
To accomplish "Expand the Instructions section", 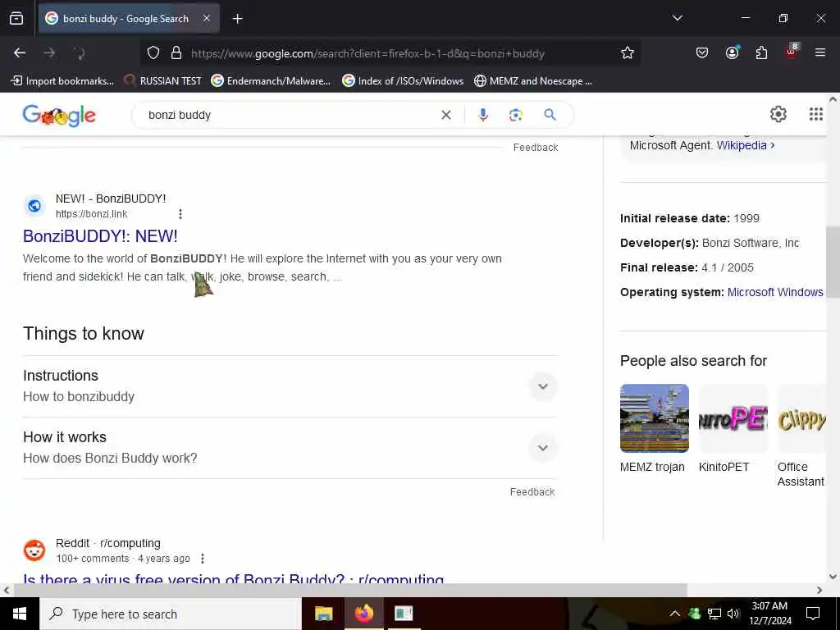I will [290, 386].
